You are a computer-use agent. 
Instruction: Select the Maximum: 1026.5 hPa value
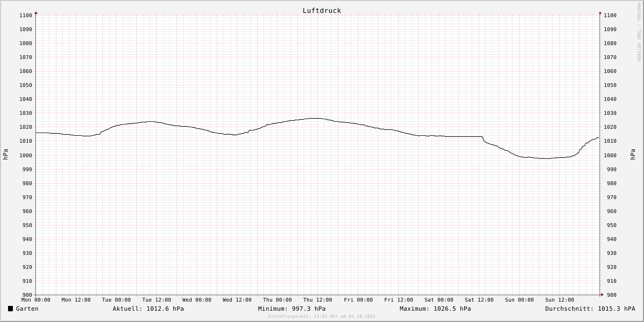pos(435,309)
